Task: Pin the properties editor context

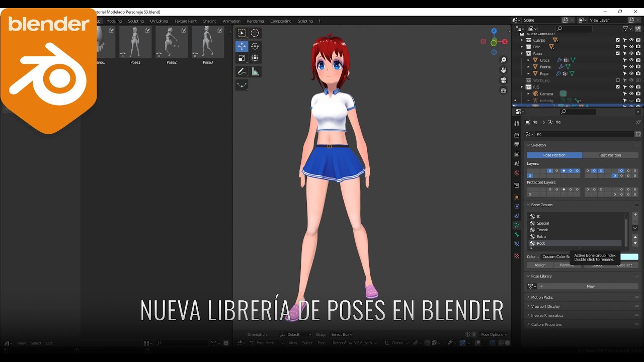Action: [638, 122]
